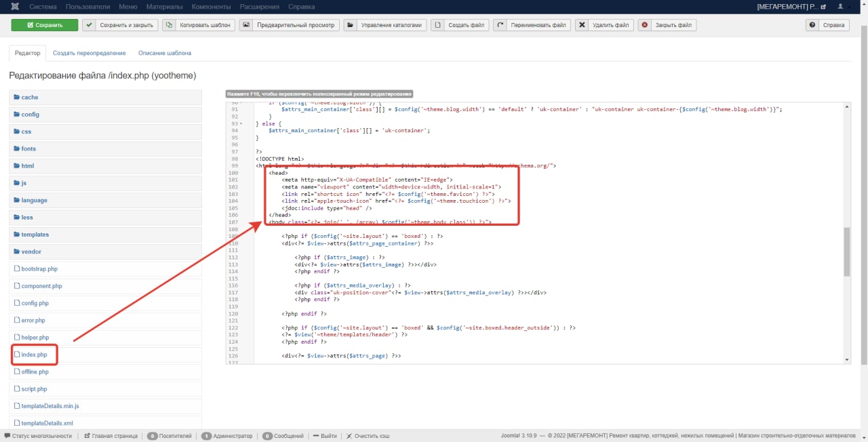The image size is (868, 442).
Task: Expand the templates folder
Action: pos(105,235)
